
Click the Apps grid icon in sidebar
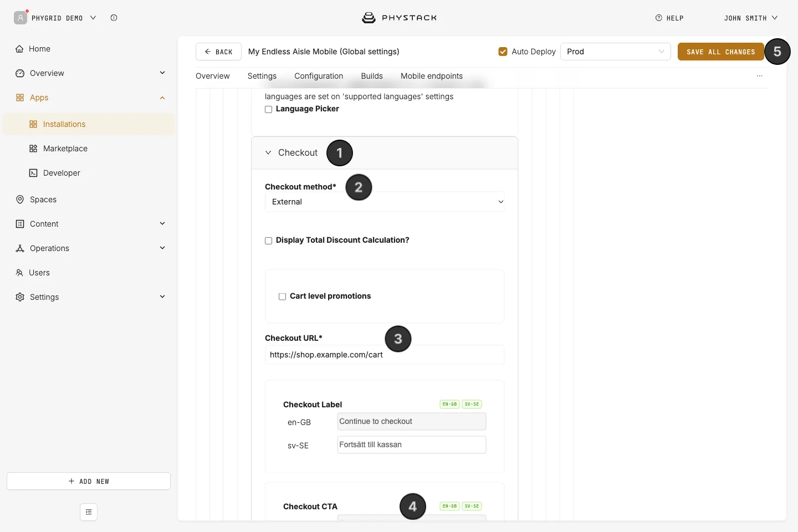pyautogui.click(x=20, y=98)
